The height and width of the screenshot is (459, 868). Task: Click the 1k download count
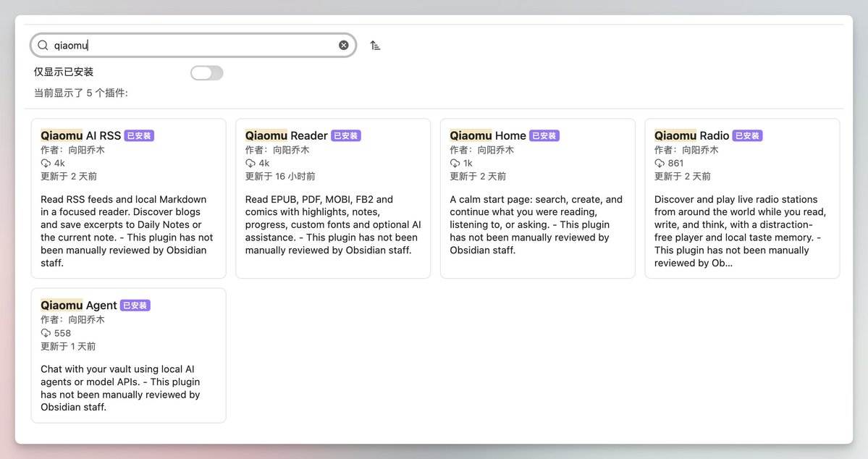pyautogui.click(x=468, y=164)
